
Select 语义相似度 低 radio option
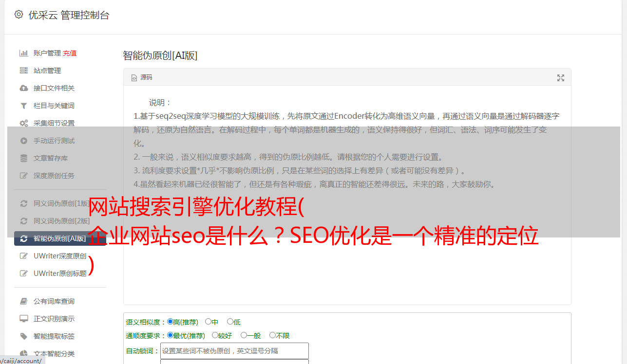pyautogui.click(x=230, y=322)
